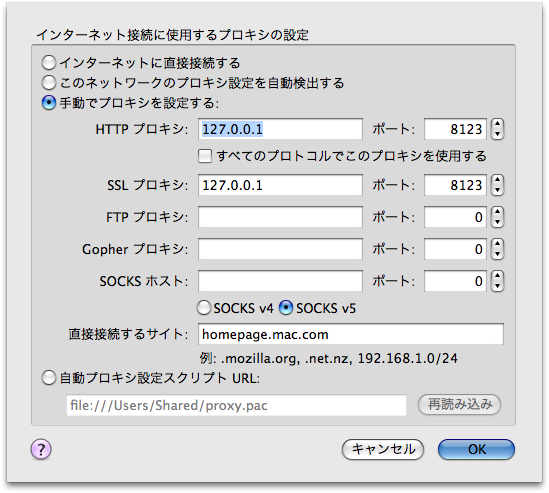Click the 直接接続するサイト field with homepage.mac.com
Screen dimensions: 549x493
(x=351, y=334)
